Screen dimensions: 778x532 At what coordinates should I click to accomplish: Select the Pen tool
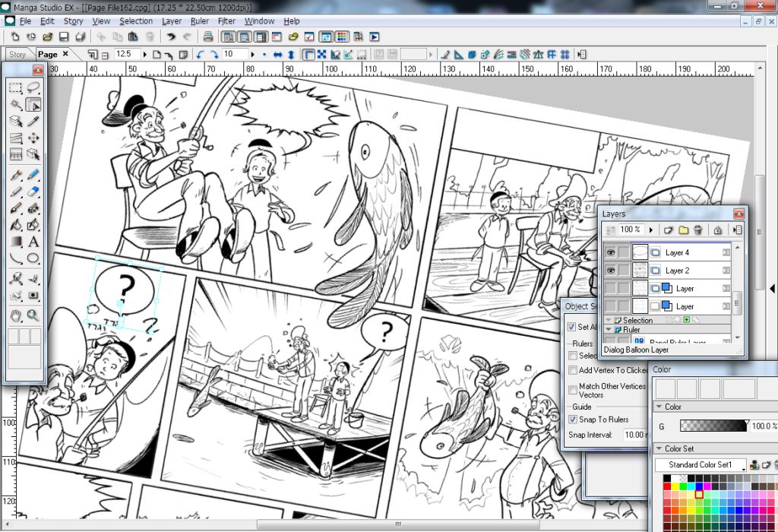coord(15,175)
